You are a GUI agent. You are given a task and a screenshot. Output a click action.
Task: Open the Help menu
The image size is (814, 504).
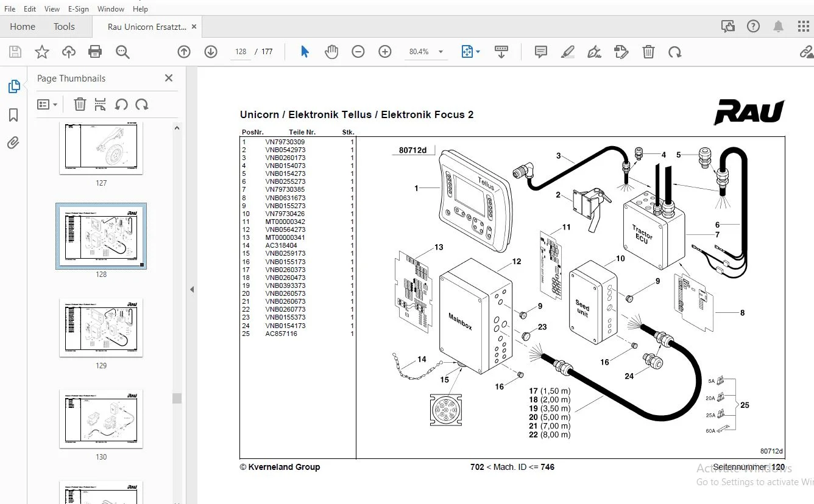(x=140, y=9)
